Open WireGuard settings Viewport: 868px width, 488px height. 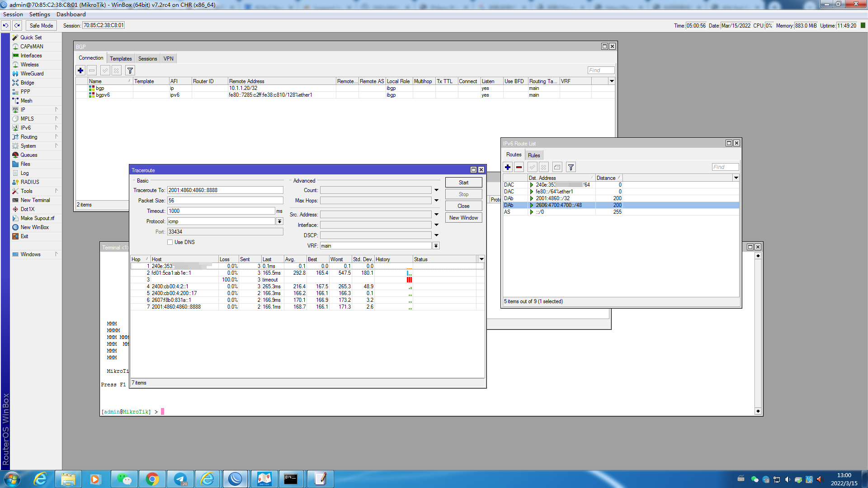click(x=32, y=74)
